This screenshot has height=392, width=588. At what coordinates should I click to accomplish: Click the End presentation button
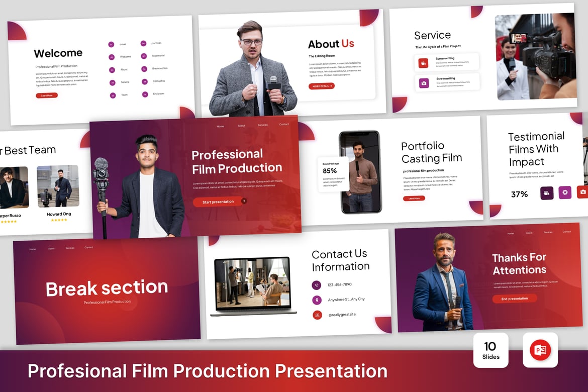(515, 299)
